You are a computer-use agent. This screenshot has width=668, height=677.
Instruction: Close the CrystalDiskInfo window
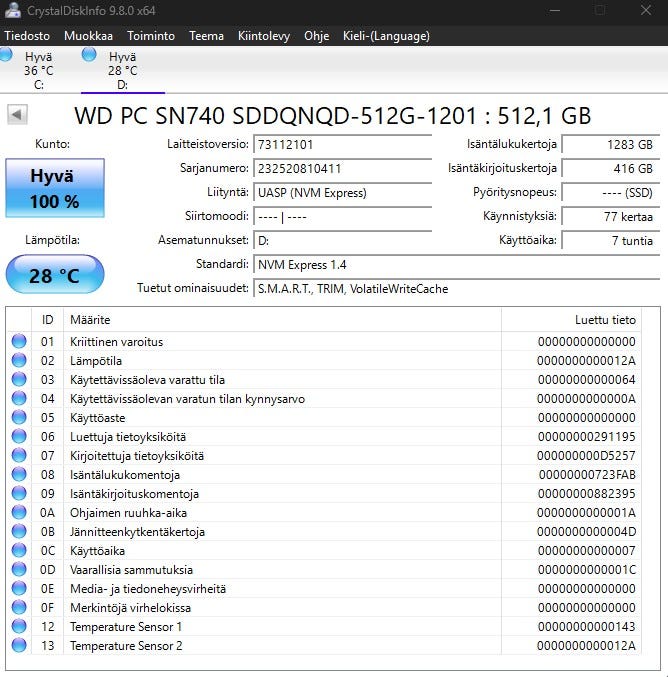click(646, 10)
